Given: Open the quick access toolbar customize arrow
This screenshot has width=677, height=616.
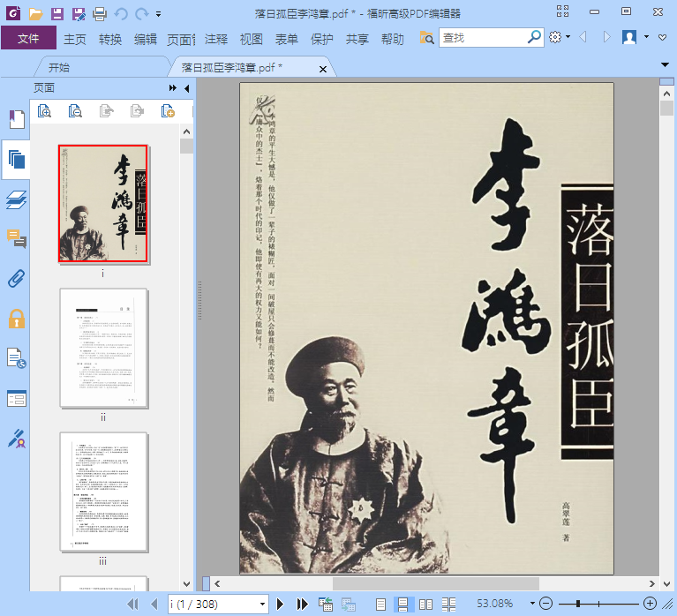Looking at the screenshot, I should tap(159, 14).
